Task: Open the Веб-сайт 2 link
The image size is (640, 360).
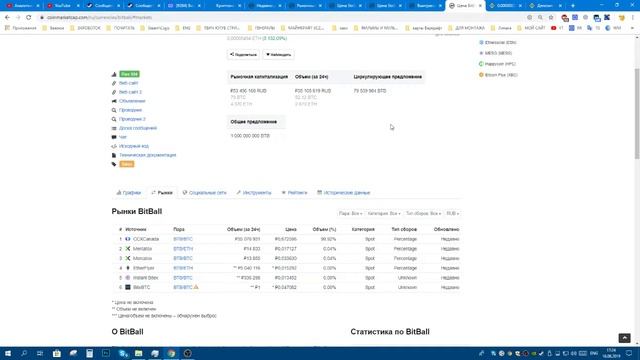Action: pos(130,92)
